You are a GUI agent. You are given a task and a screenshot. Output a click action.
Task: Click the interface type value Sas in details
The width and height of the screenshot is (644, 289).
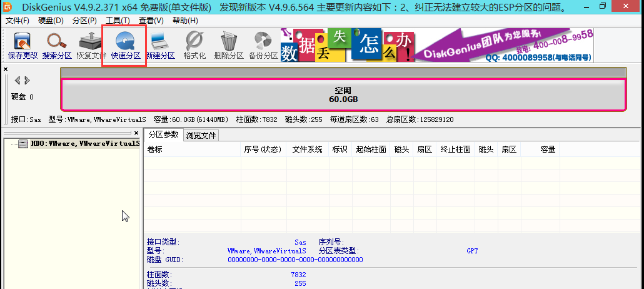tap(300, 242)
